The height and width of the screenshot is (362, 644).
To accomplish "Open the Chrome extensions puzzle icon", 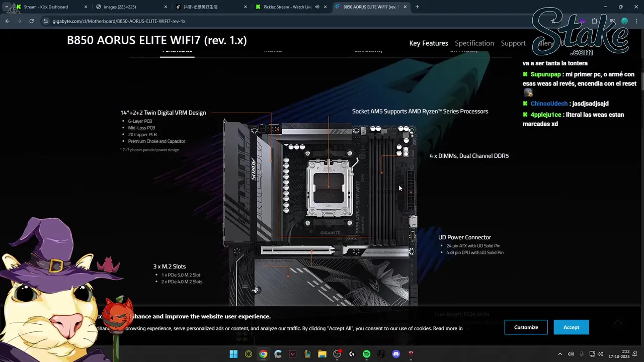I will (x=595, y=21).
